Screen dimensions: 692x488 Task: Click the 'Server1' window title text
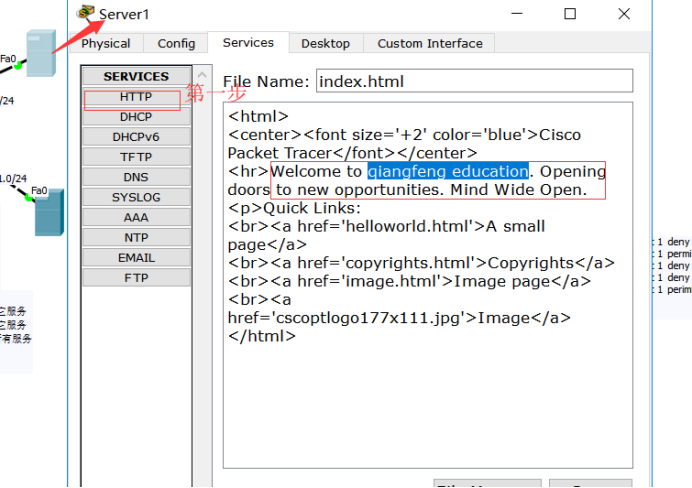tap(124, 14)
